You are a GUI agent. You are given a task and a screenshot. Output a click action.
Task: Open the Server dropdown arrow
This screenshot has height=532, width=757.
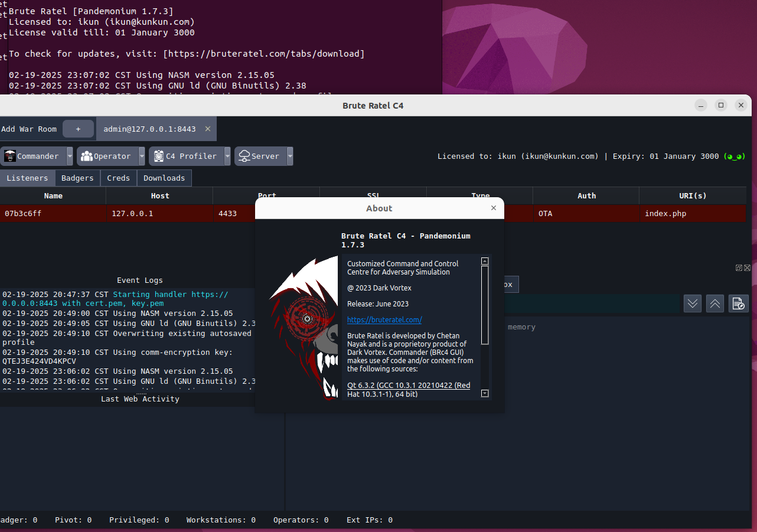coord(290,156)
